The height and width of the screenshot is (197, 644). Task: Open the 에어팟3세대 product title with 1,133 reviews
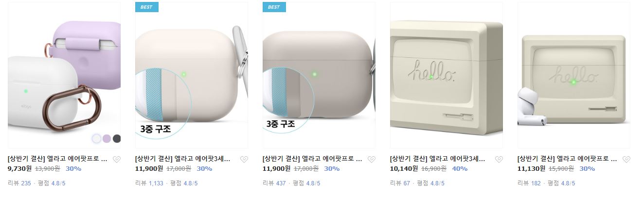pos(182,159)
